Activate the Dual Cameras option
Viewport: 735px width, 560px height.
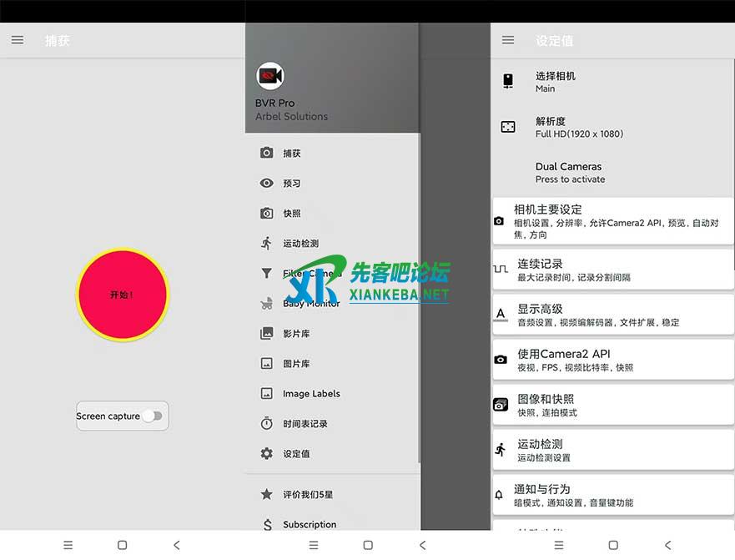click(569, 172)
